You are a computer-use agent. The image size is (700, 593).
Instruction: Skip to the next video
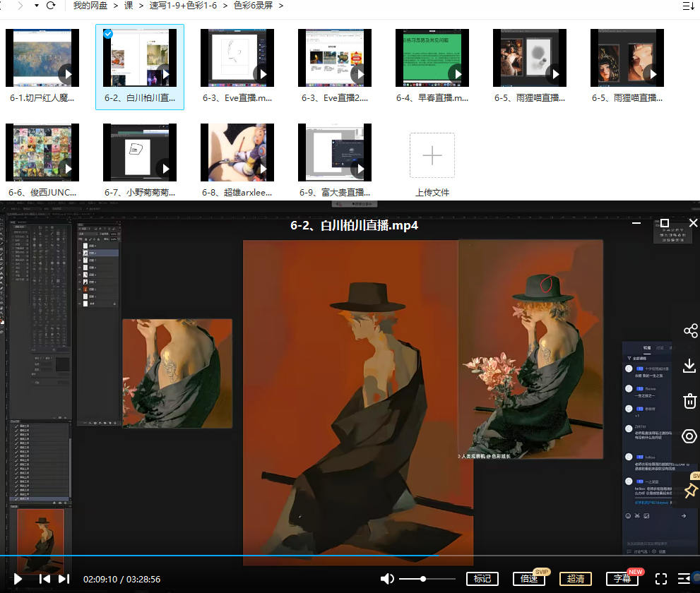tap(64, 579)
